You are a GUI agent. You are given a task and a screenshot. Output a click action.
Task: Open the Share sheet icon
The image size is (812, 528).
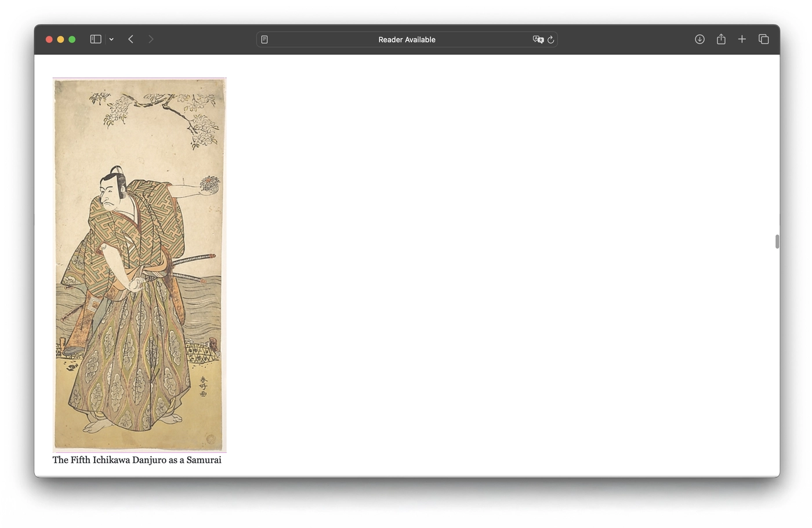coord(721,39)
